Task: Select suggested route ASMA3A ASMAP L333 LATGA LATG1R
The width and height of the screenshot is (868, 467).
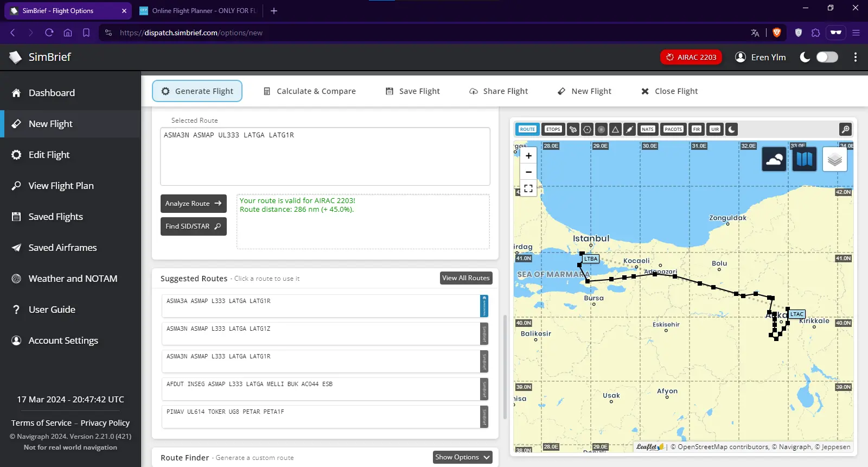Action: 325,306
